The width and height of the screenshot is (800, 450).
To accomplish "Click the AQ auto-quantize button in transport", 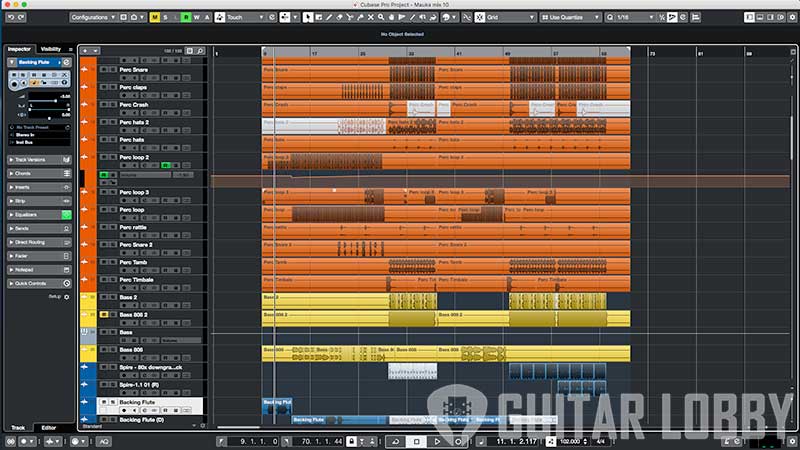I will tap(104, 441).
